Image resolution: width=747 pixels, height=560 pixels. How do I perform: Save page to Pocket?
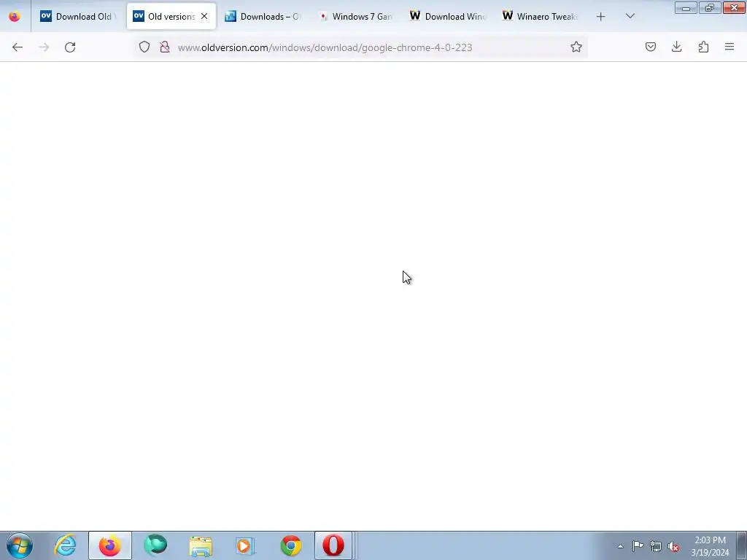[x=650, y=47]
